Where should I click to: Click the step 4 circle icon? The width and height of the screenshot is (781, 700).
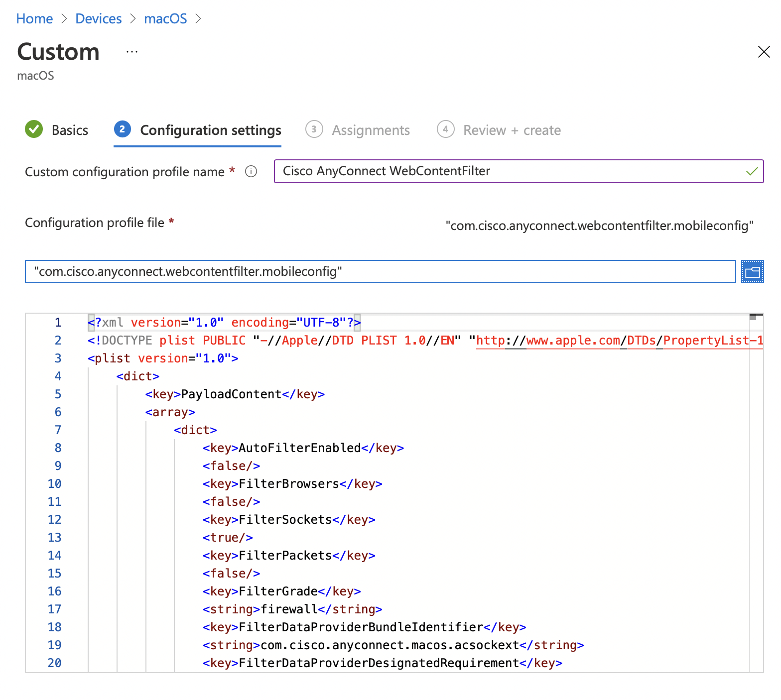(446, 129)
